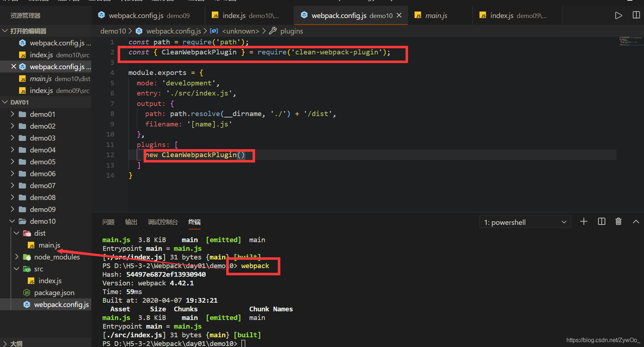644x347 pixels.
Task: Open first webpack.config.js in open editors
Action: [x=45, y=43]
